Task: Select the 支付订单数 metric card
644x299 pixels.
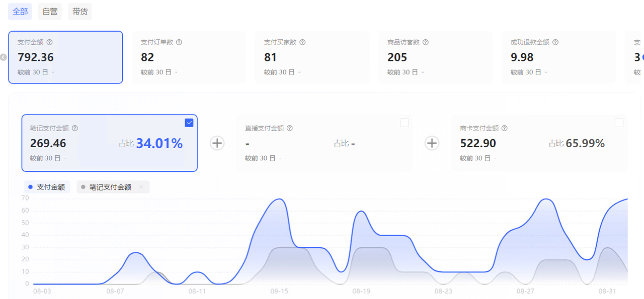Action: click(188, 57)
